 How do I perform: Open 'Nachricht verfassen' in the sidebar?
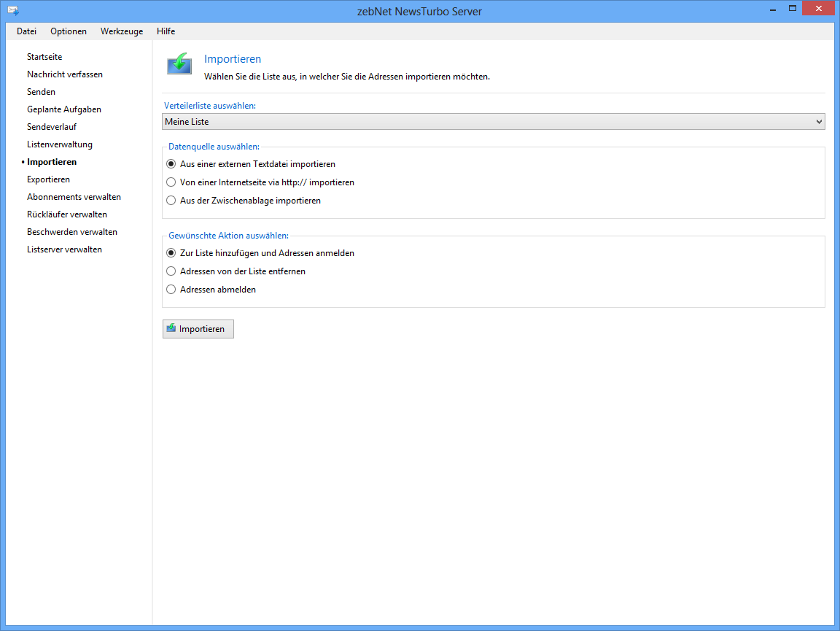65,74
